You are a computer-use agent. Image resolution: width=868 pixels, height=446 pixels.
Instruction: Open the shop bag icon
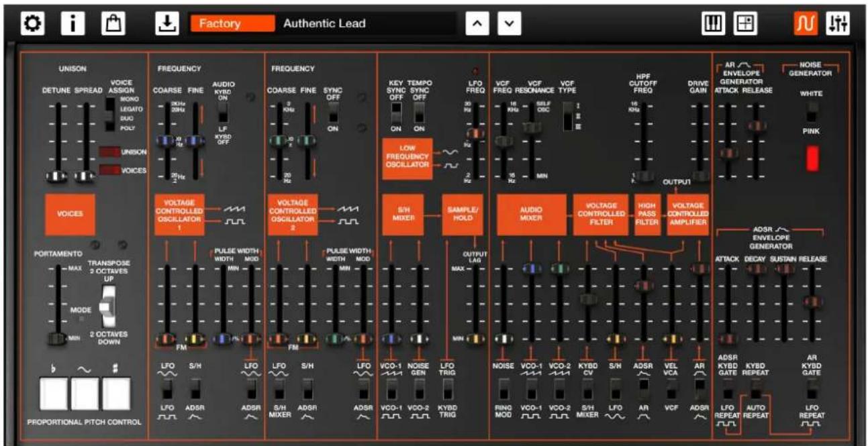112,23
